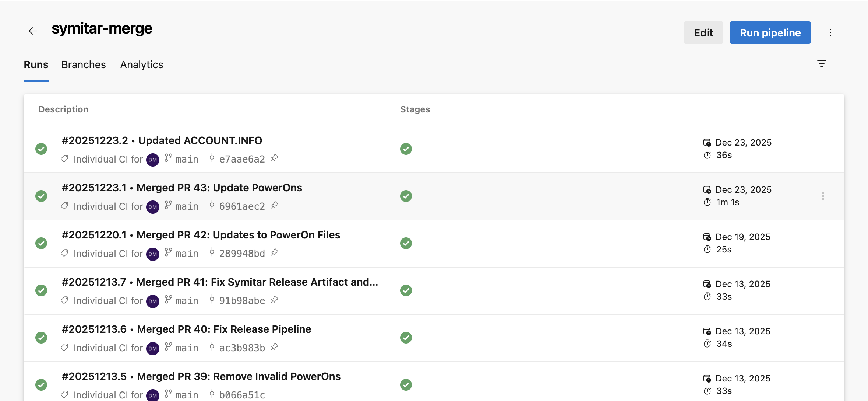Screen dimensions: 868x401
Task: Click commit hash 6961aec2
Action: click(242, 206)
